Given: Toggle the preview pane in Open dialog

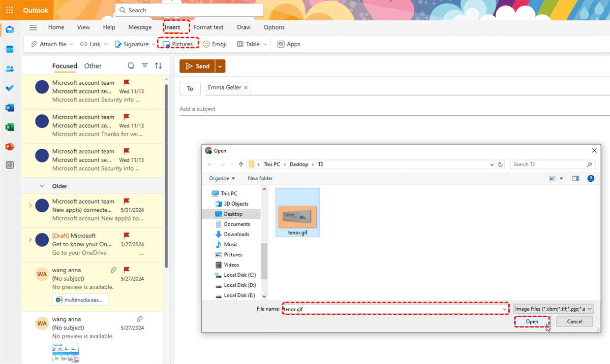Looking at the screenshot, I should click(x=575, y=178).
